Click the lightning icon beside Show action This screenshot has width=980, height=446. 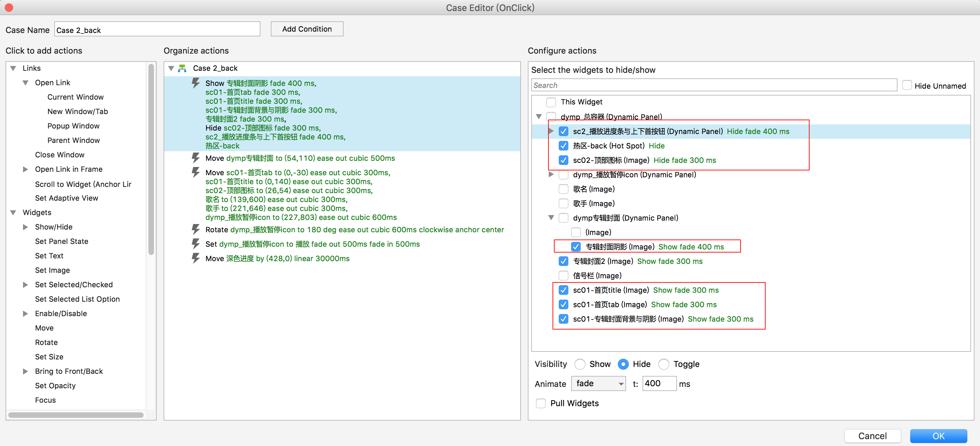[196, 82]
